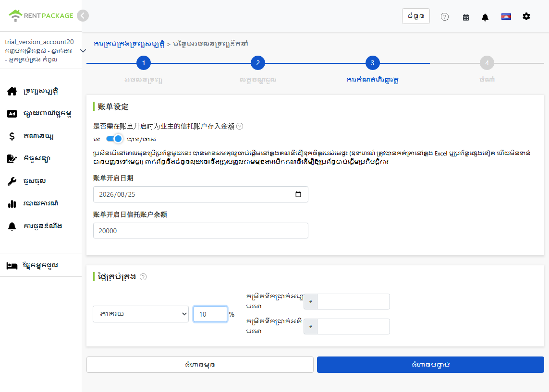Click the bed icon tenant section
This screenshot has width=549, height=392.
12,266
